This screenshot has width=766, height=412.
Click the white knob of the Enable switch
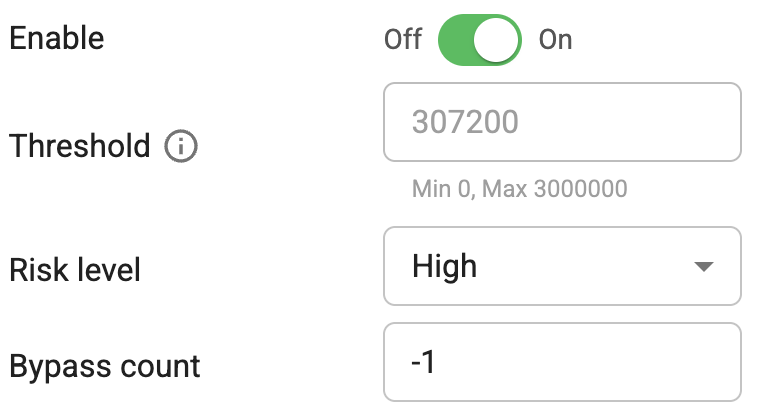click(497, 40)
